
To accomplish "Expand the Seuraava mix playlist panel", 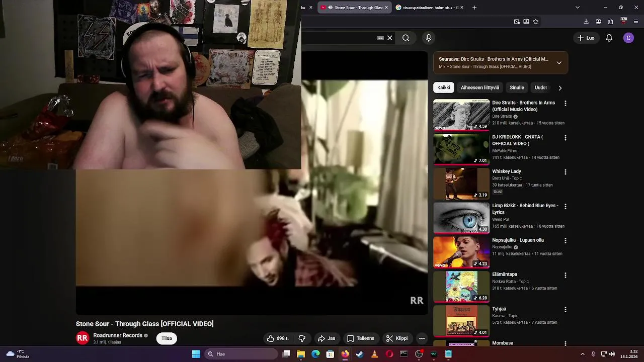I will tap(559, 63).
